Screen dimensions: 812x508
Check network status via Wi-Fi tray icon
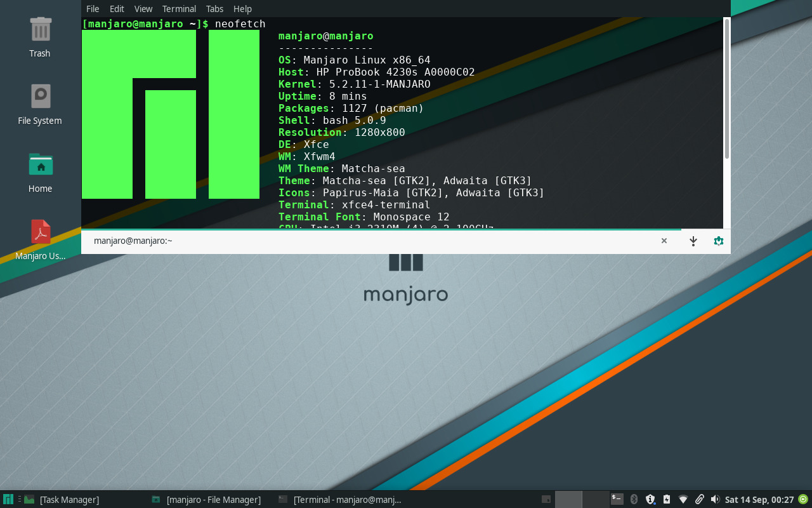683,499
